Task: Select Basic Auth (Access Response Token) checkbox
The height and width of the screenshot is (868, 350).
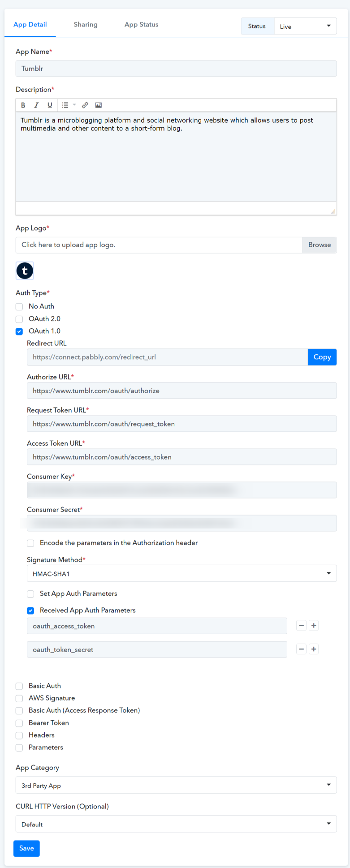Action: 19,711
